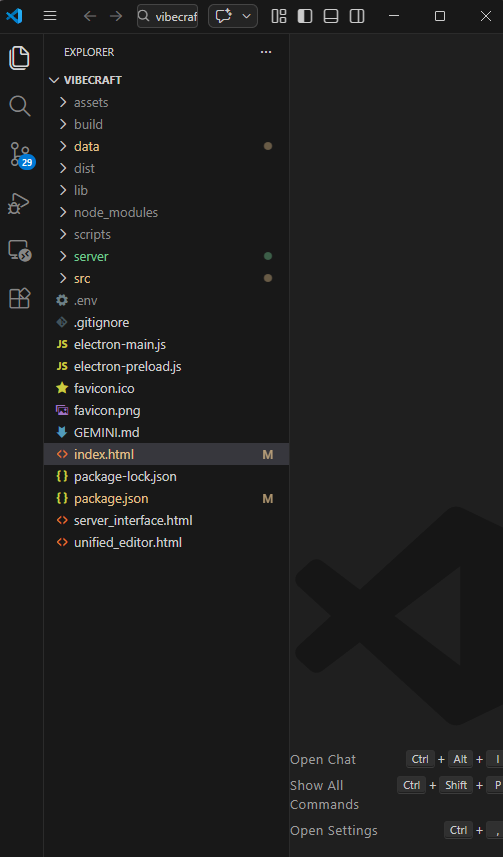This screenshot has width=503, height=857.
Task: Open package.json file
Action: (x=166, y=498)
